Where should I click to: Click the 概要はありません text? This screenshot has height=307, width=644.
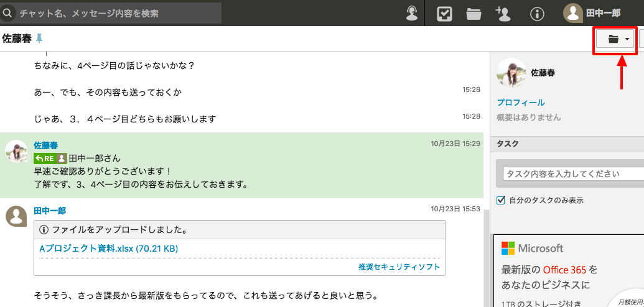(529, 118)
